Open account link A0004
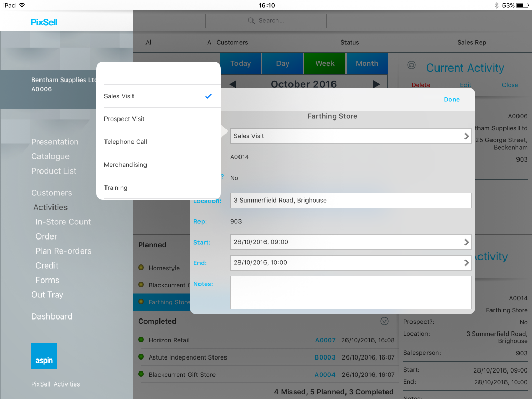 [x=325, y=375]
